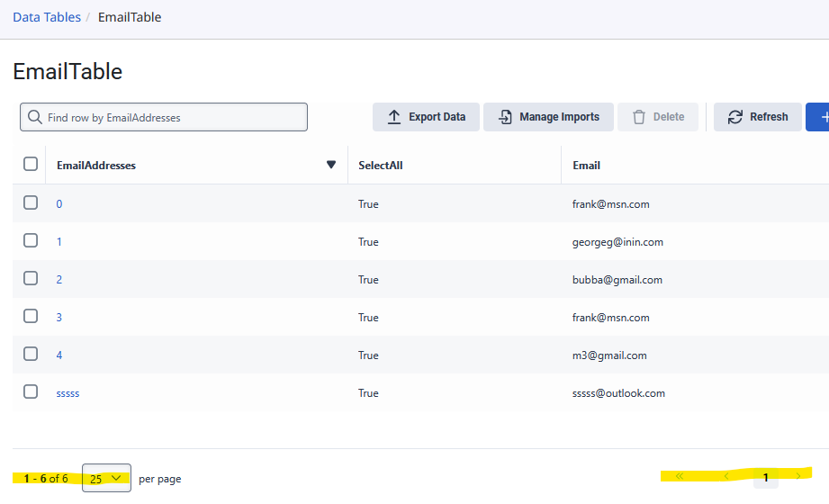This screenshot has height=504, width=829.
Task: Select page number 1
Action: [766, 478]
